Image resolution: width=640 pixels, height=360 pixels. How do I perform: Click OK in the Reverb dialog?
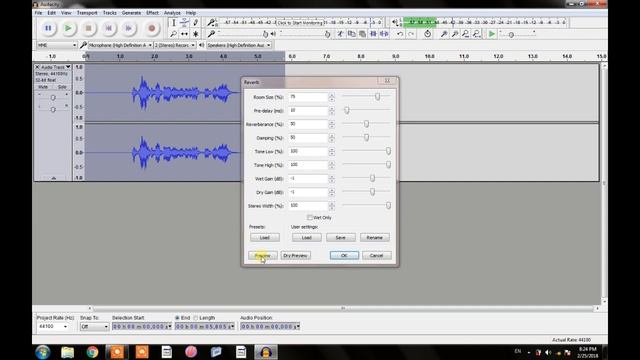344,256
